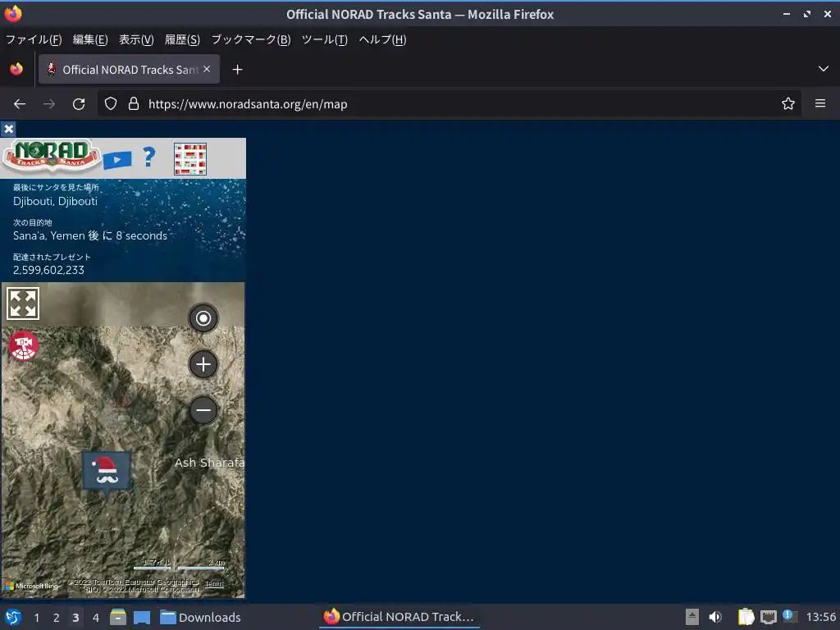Select Firefox task in taskbar
This screenshot has width=840, height=630.
pos(399,617)
